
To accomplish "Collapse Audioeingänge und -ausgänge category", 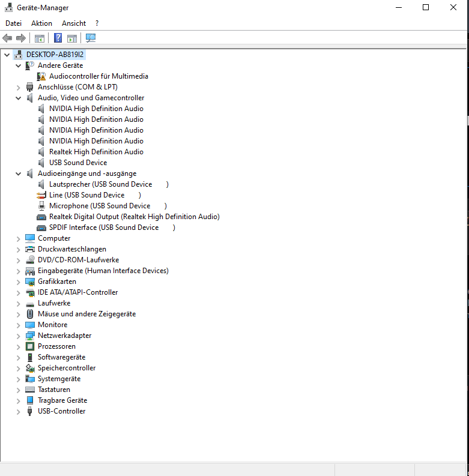I will (x=18, y=174).
